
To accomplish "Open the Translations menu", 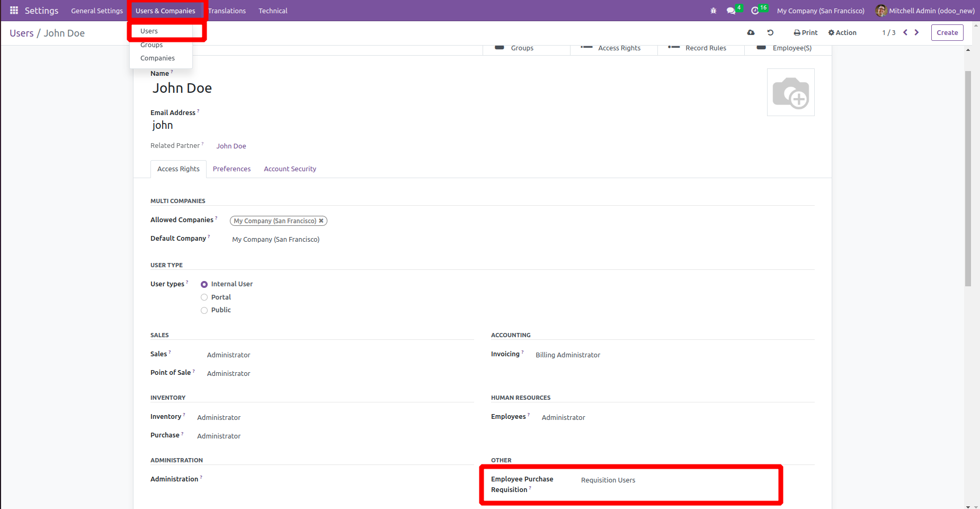I will point(227,11).
